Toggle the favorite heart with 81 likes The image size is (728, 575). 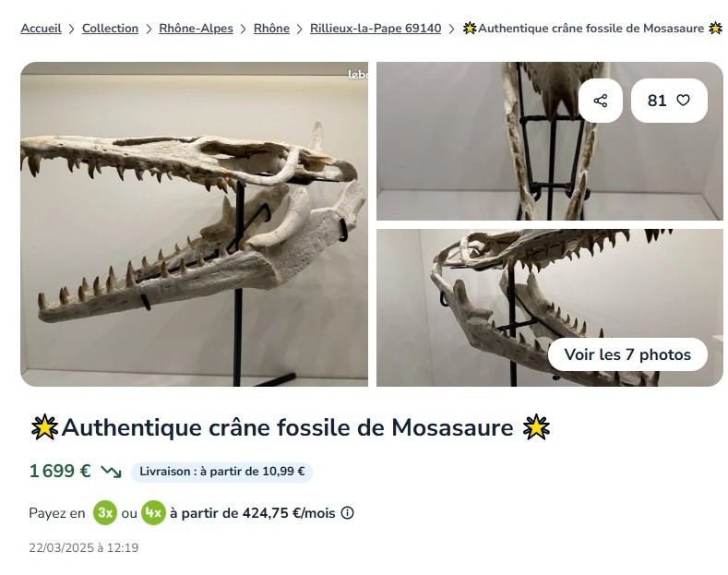[x=669, y=101]
